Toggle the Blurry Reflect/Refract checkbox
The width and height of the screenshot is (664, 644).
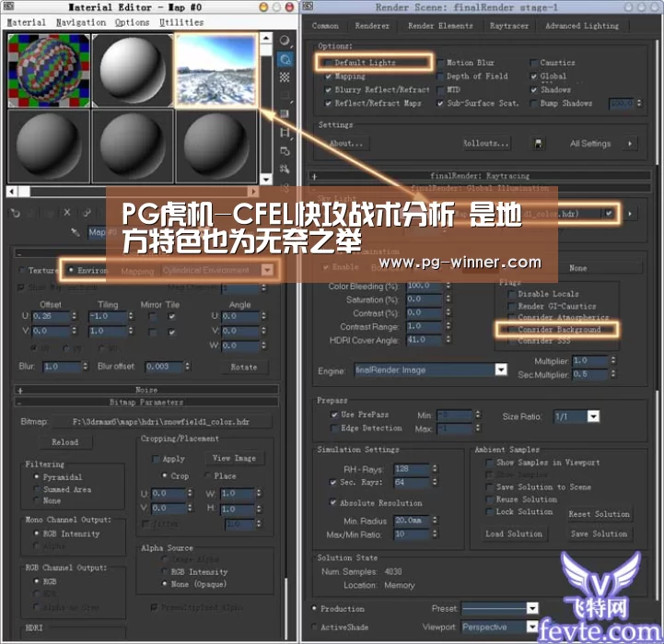coord(328,89)
